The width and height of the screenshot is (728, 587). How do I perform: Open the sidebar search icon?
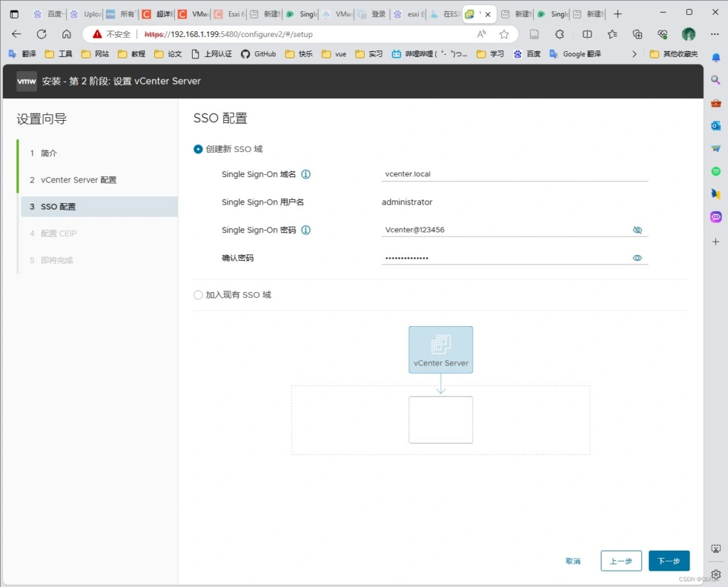coord(715,80)
